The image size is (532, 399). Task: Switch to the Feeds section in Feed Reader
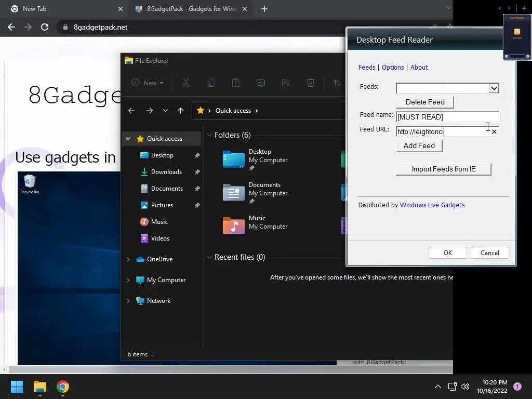[x=367, y=67]
